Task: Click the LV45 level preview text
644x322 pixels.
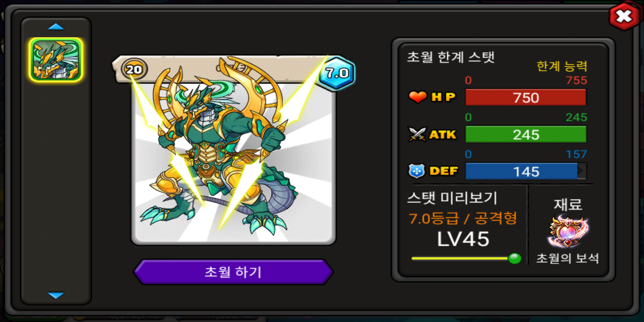Action: click(x=463, y=239)
